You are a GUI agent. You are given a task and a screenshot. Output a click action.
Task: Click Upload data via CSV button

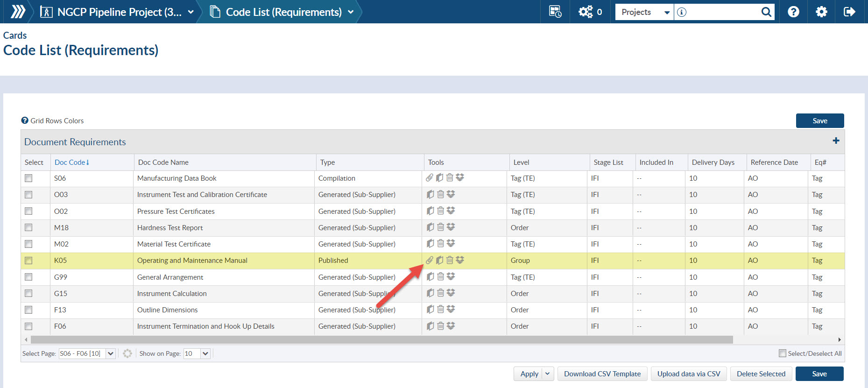[689, 374]
